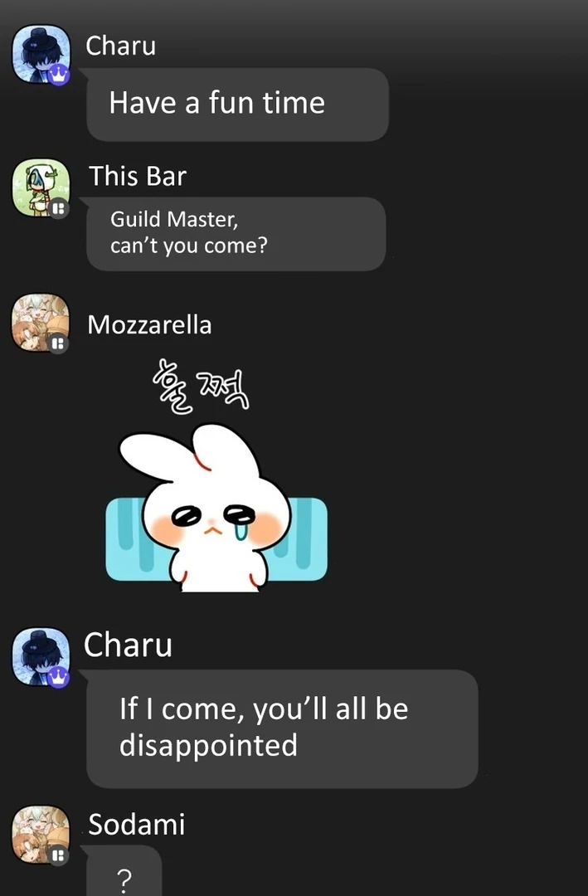The image size is (588, 896).
Task: Select the "If I come, you'll all be disappointed" bubble
Action: (282, 728)
